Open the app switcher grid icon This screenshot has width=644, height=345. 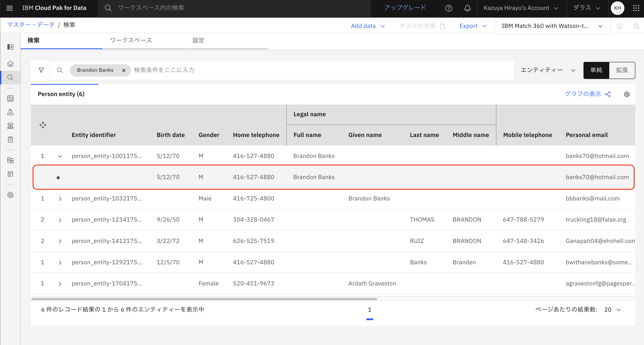point(636,8)
